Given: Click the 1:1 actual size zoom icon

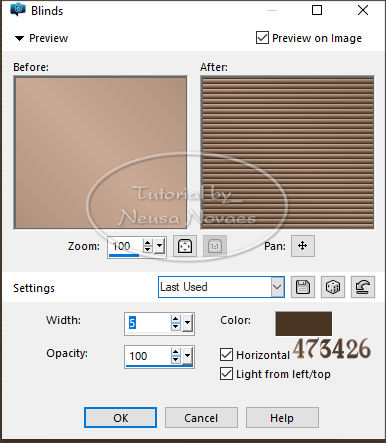Looking at the screenshot, I should [215, 246].
